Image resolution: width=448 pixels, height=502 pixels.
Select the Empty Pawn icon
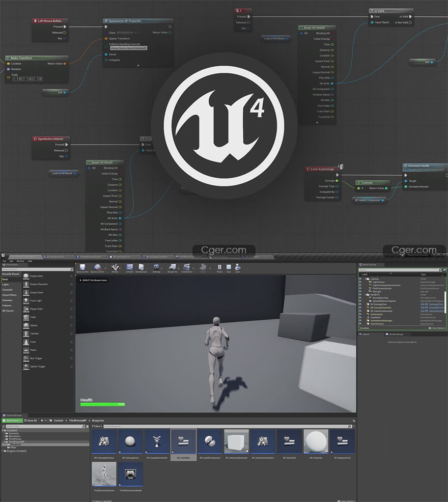tap(26, 292)
